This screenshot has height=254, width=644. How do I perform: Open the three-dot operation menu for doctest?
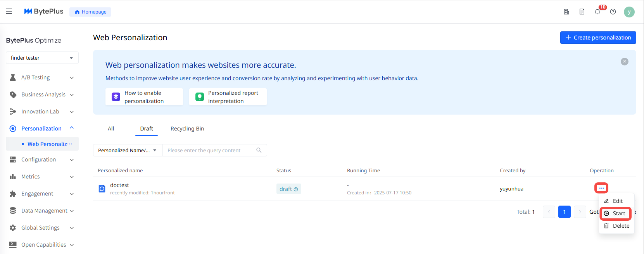601,188
